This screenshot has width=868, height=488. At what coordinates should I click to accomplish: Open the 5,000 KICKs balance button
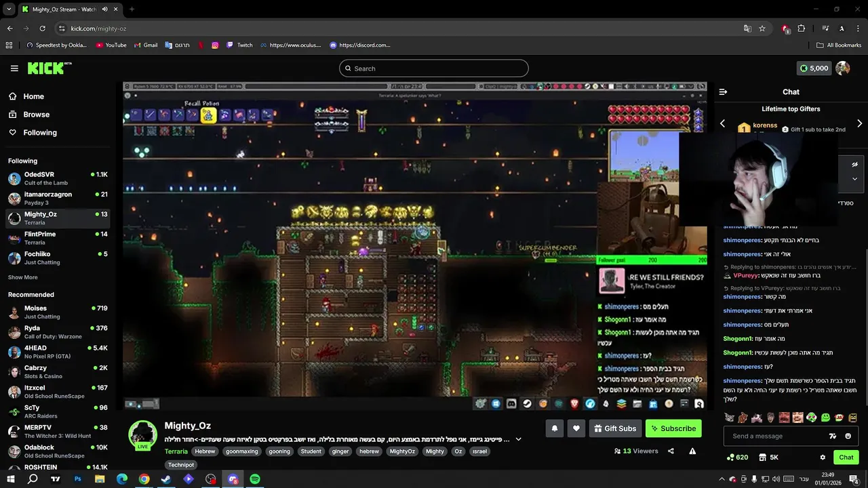tap(814, 68)
